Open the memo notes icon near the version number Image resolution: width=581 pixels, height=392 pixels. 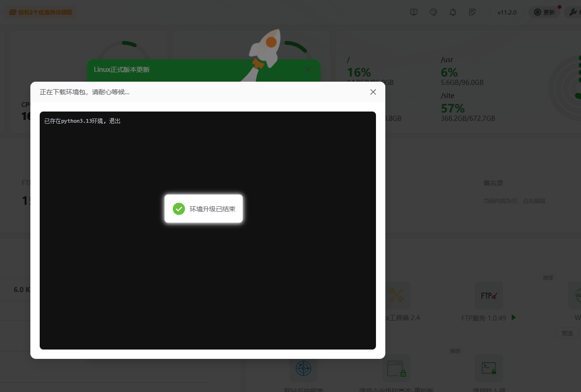pyautogui.click(x=473, y=12)
